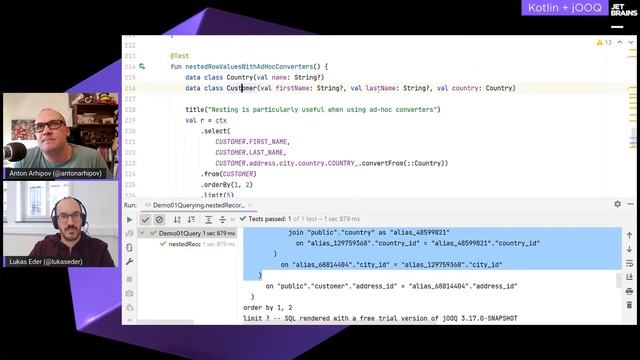
Task: Go to previous highlighted problem arrow
Action: click(620, 42)
